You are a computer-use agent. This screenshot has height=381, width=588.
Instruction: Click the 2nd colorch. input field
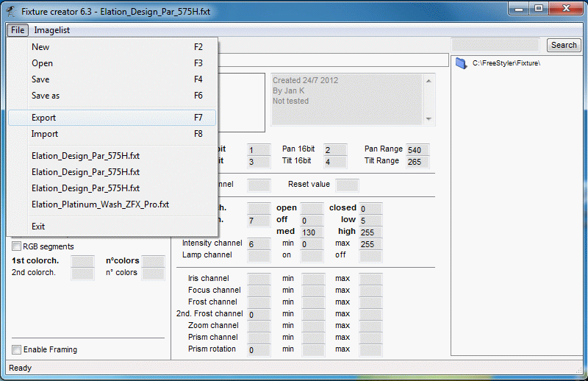(x=82, y=274)
